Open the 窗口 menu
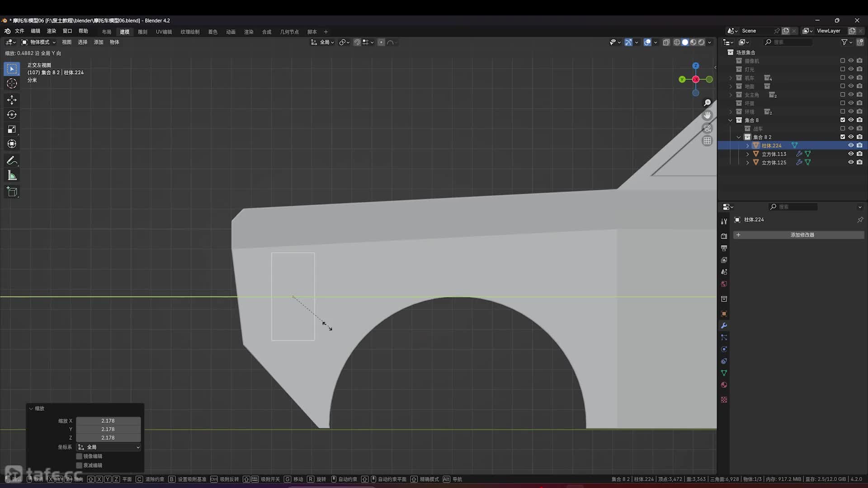The height and width of the screenshot is (488, 868). [x=67, y=31]
